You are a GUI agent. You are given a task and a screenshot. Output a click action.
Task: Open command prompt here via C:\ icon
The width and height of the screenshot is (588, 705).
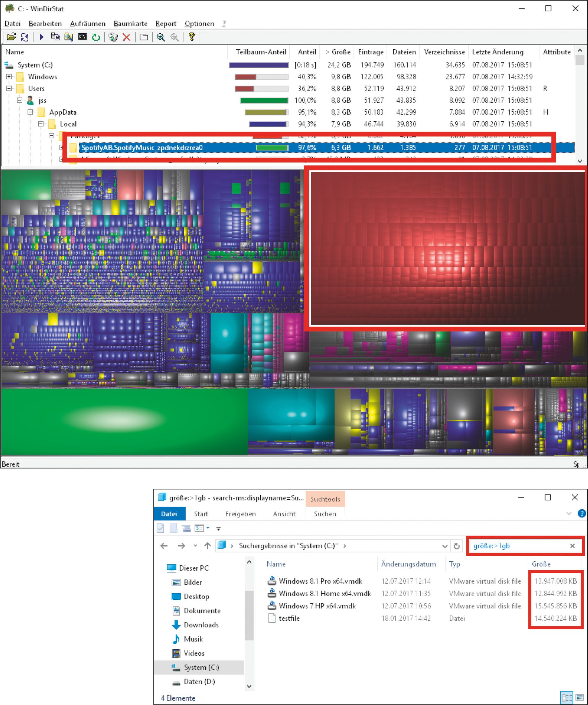(82, 37)
